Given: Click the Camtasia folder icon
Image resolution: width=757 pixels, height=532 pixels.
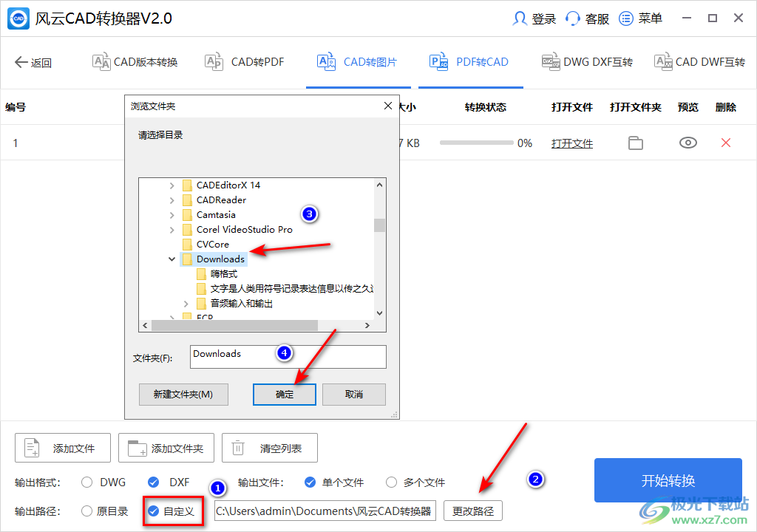Looking at the screenshot, I should pos(187,215).
